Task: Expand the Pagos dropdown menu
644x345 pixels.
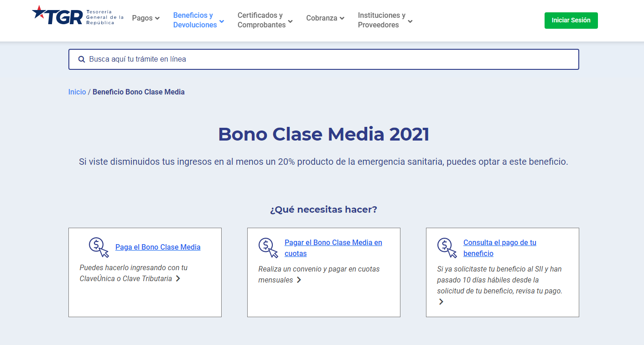Action: pyautogui.click(x=145, y=18)
